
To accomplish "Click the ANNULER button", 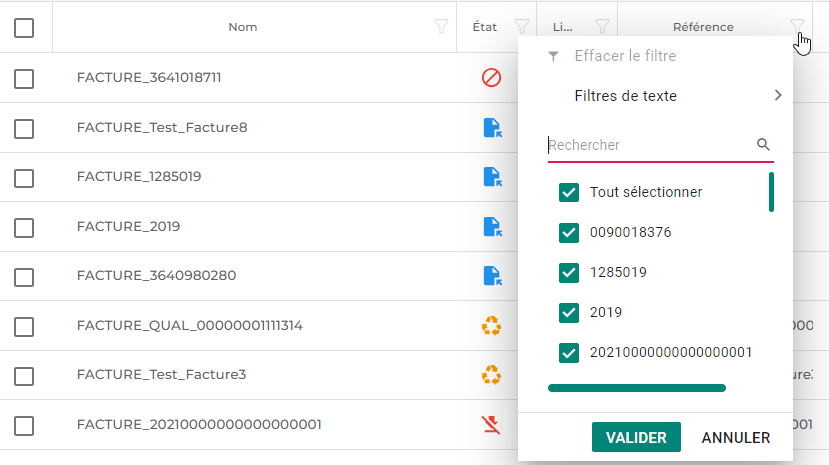I will (x=735, y=438).
